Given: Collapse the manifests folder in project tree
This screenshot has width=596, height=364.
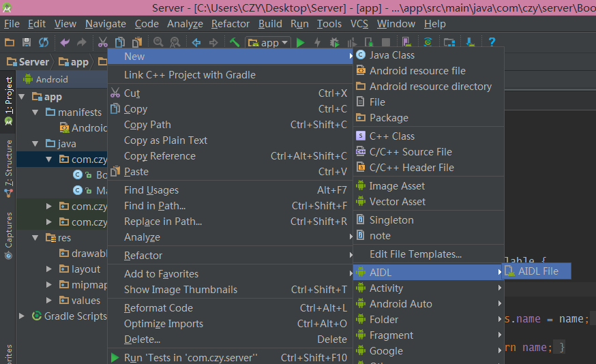Looking at the screenshot, I should coord(35,112).
